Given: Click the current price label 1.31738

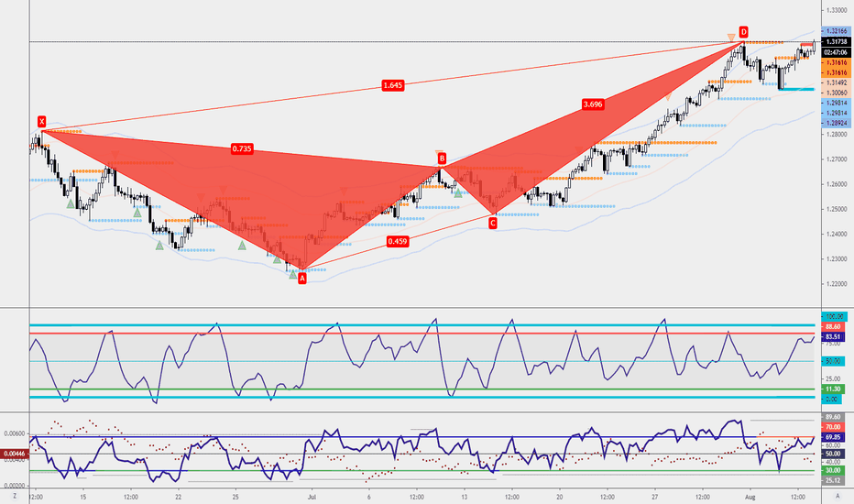Looking at the screenshot, I should 837,42.
